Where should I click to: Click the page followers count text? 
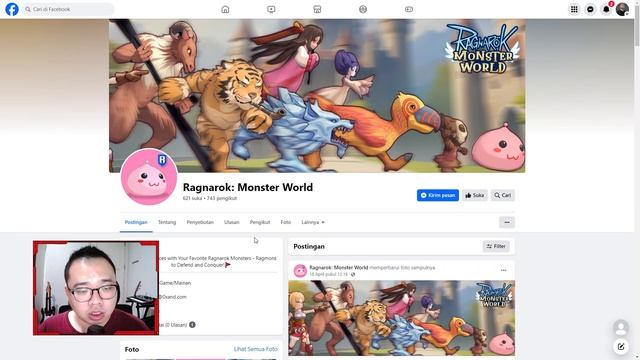coord(222,198)
